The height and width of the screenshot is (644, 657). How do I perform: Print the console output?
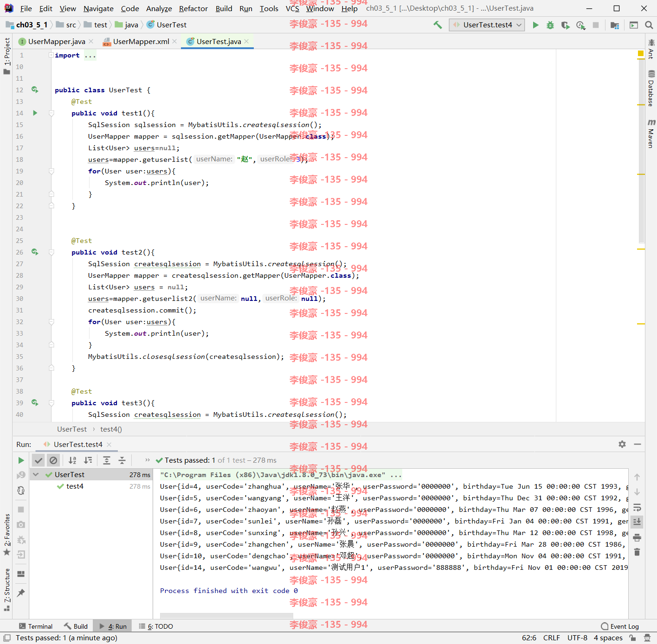tap(637, 537)
